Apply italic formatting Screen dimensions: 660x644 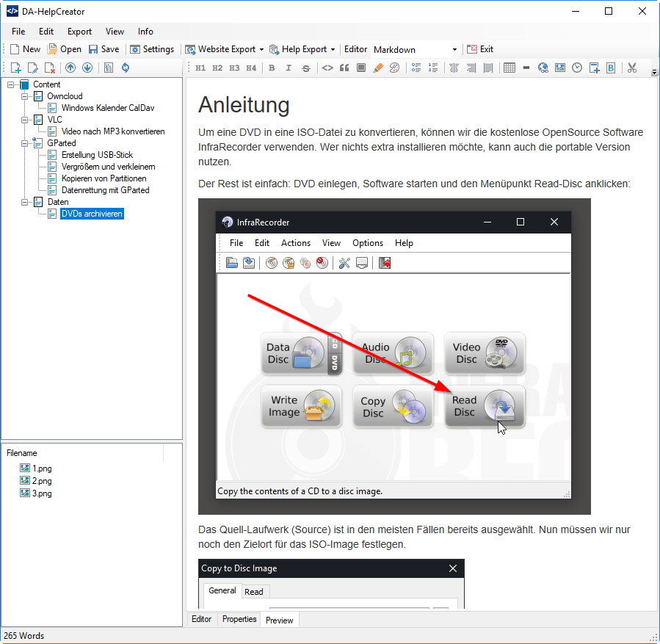tap(289, 68)
